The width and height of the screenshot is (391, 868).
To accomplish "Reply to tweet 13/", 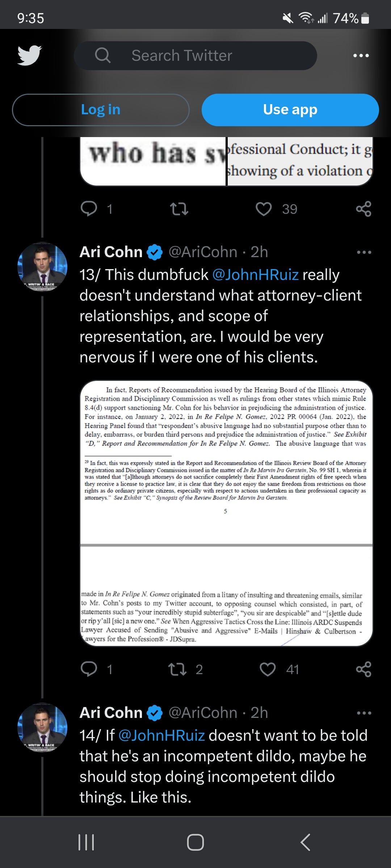I will coord(89,669).
